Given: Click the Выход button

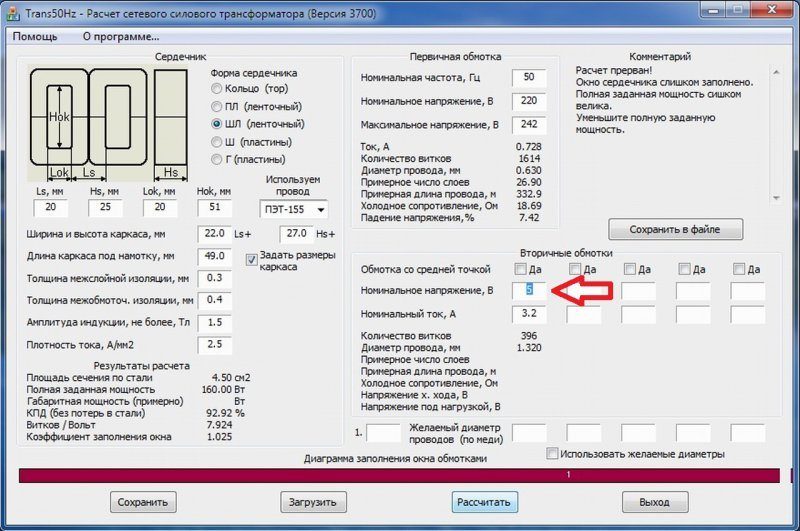Looking at the screenshot, I should pos(655,502).
